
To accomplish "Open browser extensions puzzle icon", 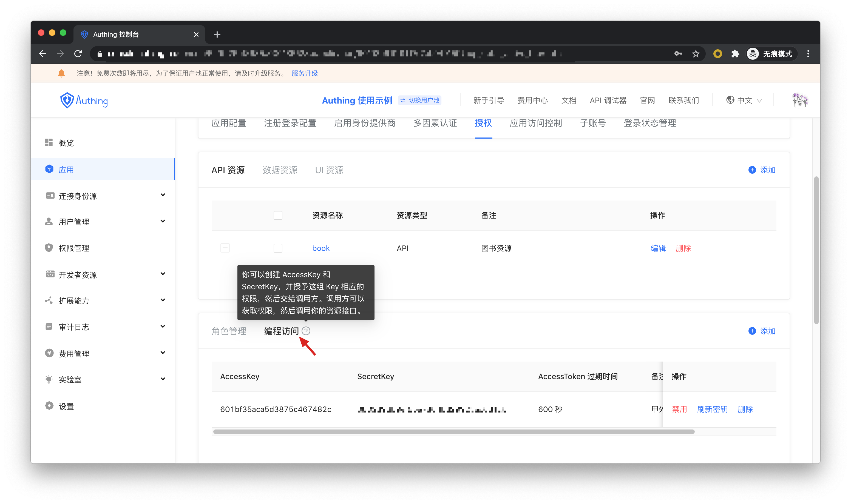I will click(x=735, y=54).
